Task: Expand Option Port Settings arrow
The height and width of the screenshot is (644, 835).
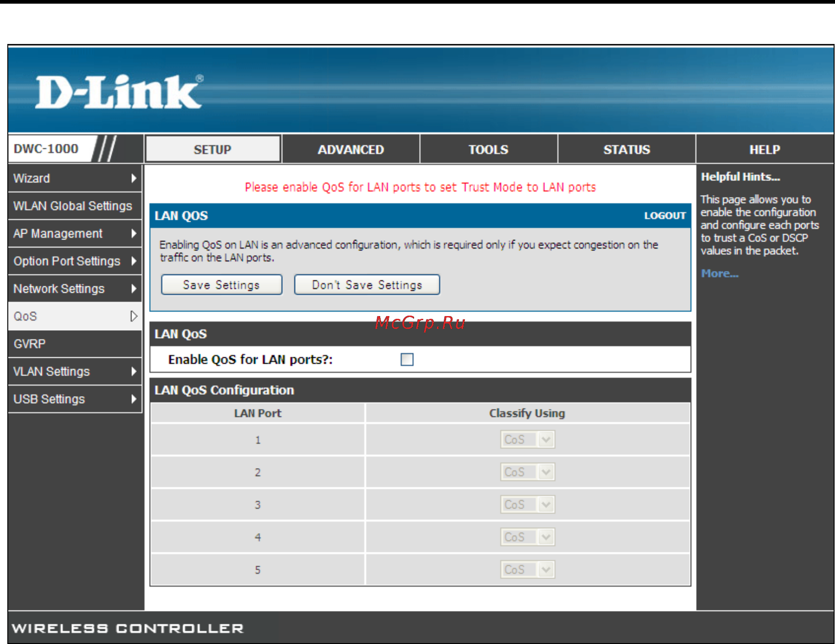Action: pos(134,261)
